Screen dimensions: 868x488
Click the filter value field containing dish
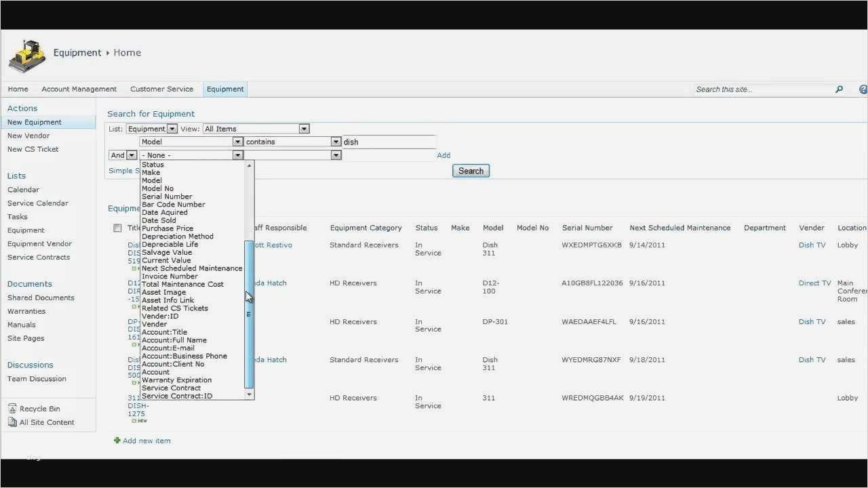pos(389,142)
